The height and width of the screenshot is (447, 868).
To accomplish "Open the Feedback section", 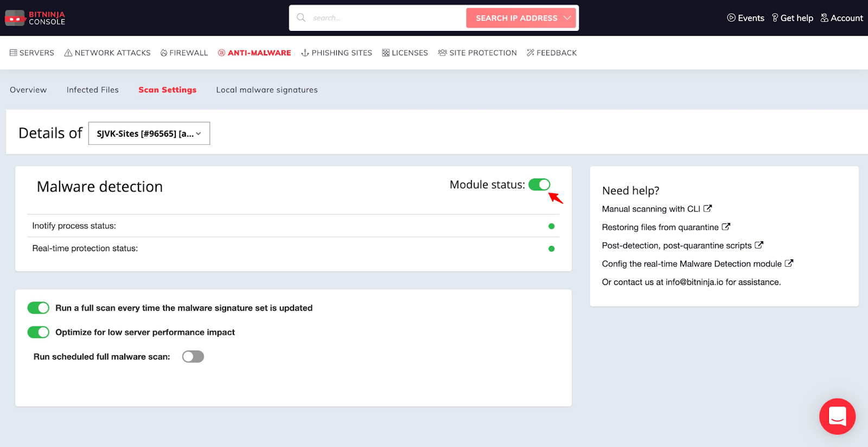I will pyautogui.click(x=552, y=53).
